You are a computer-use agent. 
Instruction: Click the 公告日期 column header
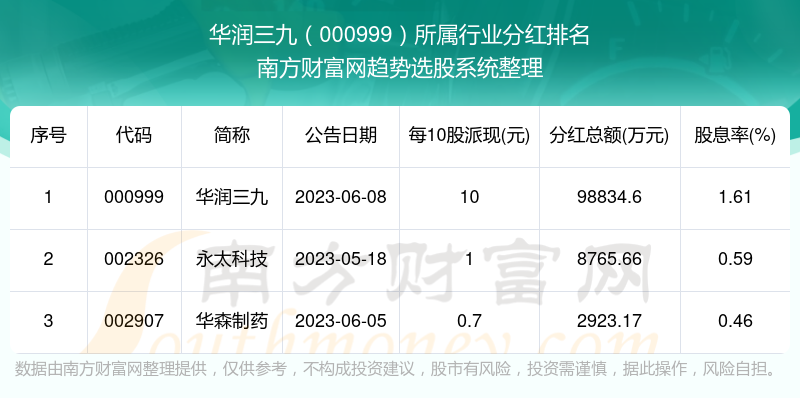341,135
